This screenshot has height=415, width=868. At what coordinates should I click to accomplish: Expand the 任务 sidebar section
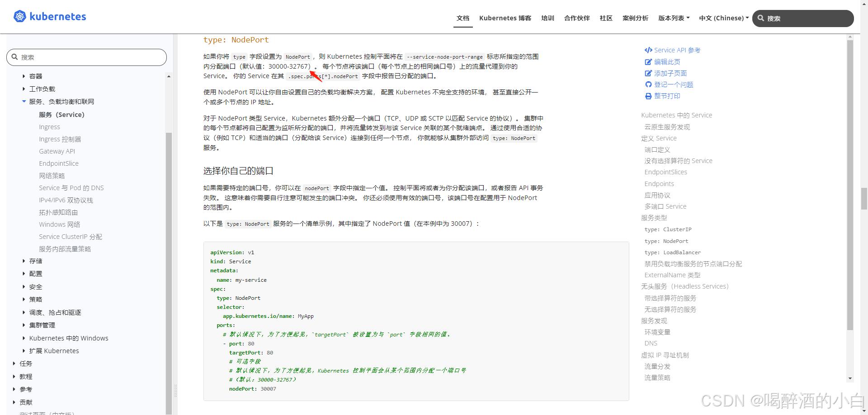pyautogui.click(x=14, y=364)
